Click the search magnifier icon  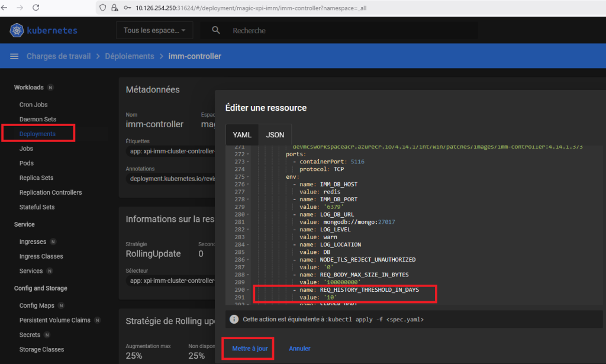tap(216, 30)
